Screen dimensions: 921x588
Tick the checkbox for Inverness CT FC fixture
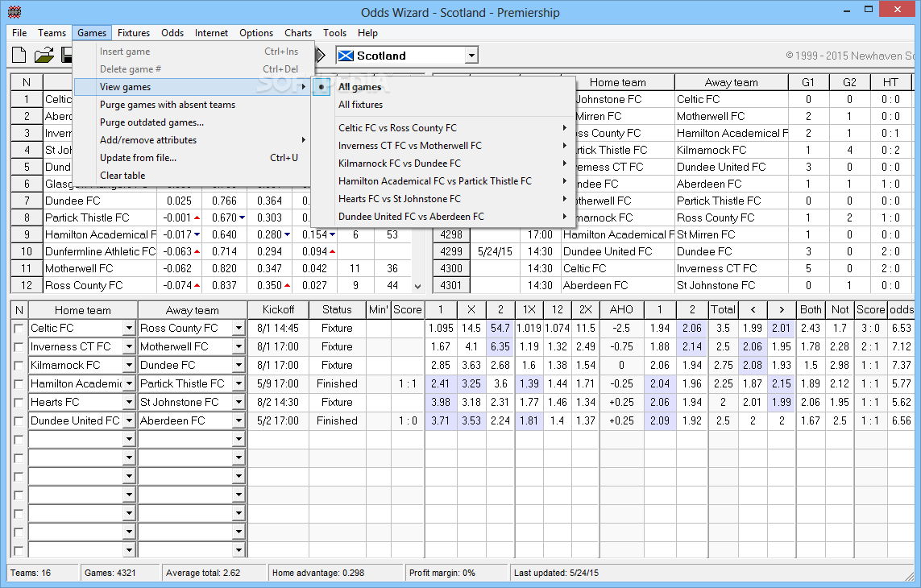pyautogui.click(x=19, y=347)
